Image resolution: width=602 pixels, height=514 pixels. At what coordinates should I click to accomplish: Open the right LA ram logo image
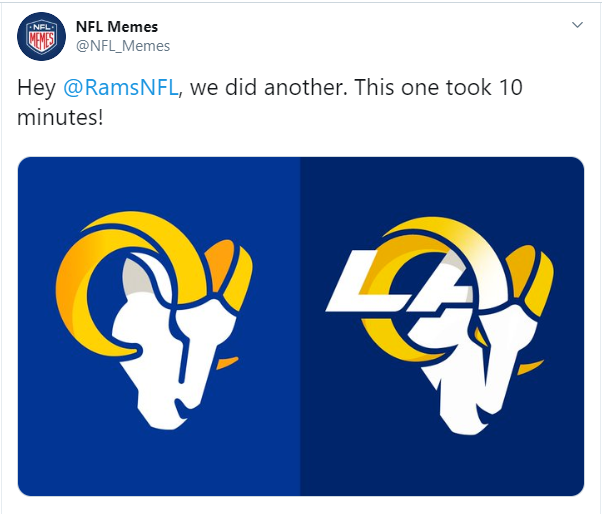(442, 326)
